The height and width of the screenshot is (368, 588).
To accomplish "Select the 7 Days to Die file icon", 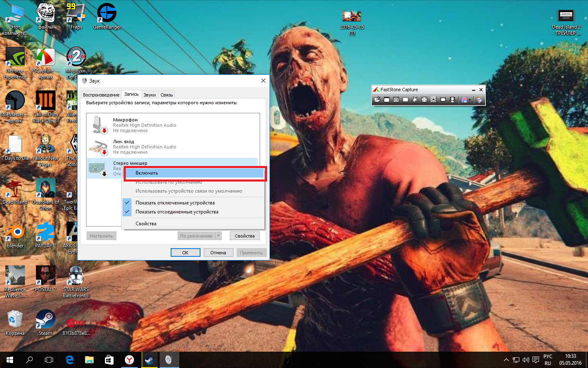I will (15, 148).
